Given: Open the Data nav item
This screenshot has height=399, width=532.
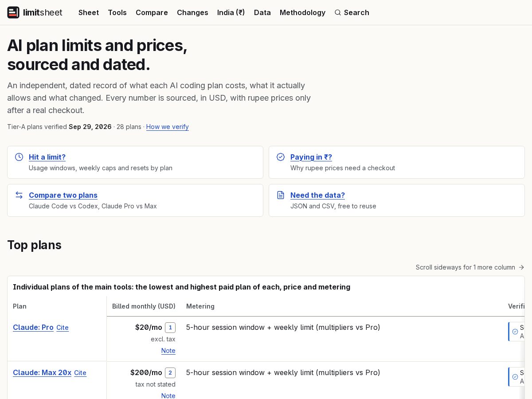Looking at the screenshot, I should click(262, 12).
